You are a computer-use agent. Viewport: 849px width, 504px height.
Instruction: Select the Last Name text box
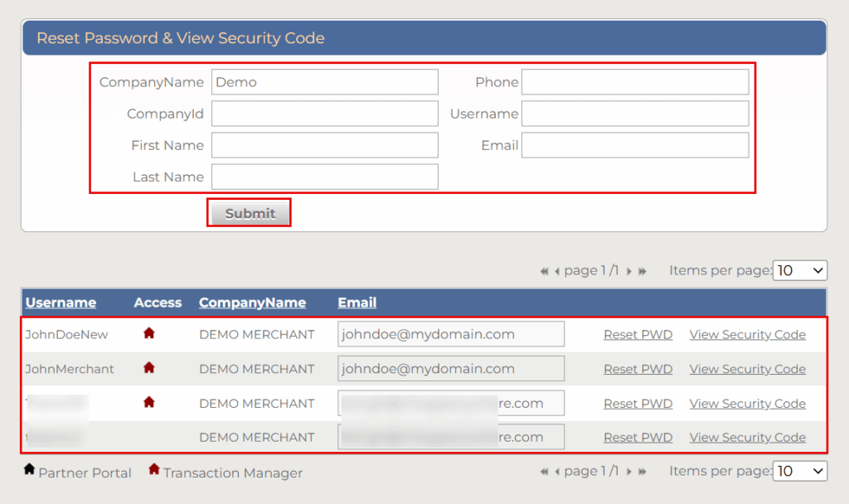click(x=324, y=177)
